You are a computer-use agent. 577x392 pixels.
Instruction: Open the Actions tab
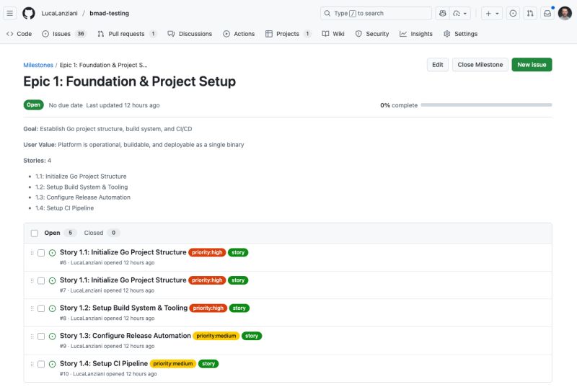click(239, 34)
